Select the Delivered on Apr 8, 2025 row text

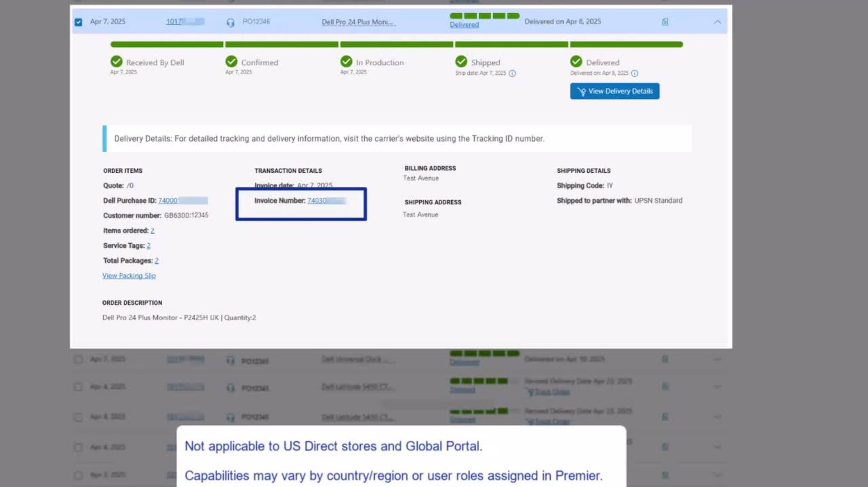click(x=563, y=21)
